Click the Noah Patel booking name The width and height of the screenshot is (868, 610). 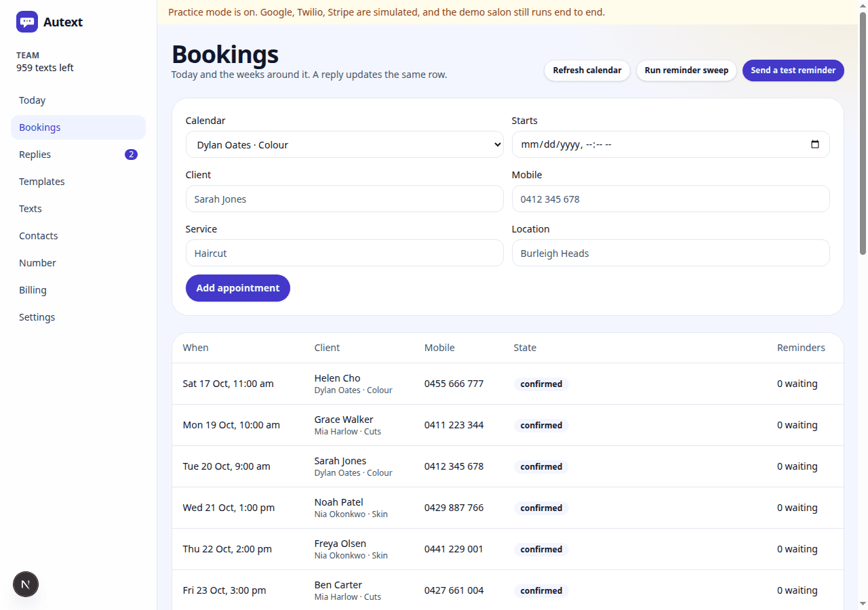click(x=339, y=502)
